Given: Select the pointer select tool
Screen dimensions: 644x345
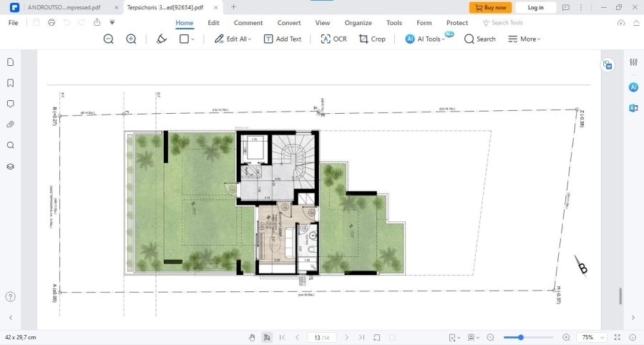Looking at the screenshot, I should click(x=267, y=338).
